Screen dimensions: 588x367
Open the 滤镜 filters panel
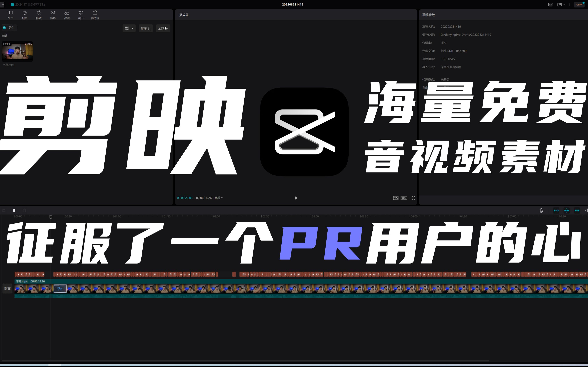[x=67, y=15]
